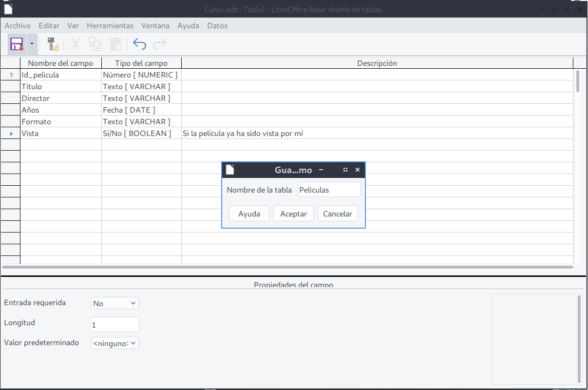The image size is (588, 390).
Task: Click the Save icon in the toolbar
Action: click(x=17, y=44)
